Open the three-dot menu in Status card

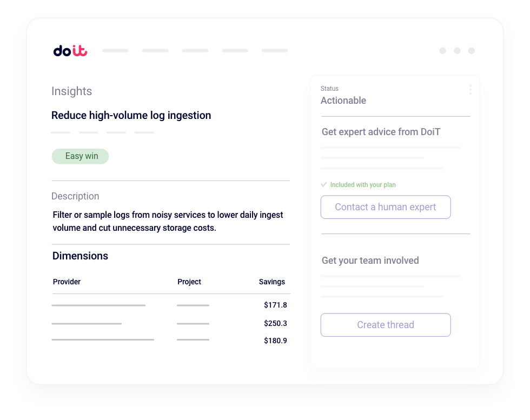[470, 90]
